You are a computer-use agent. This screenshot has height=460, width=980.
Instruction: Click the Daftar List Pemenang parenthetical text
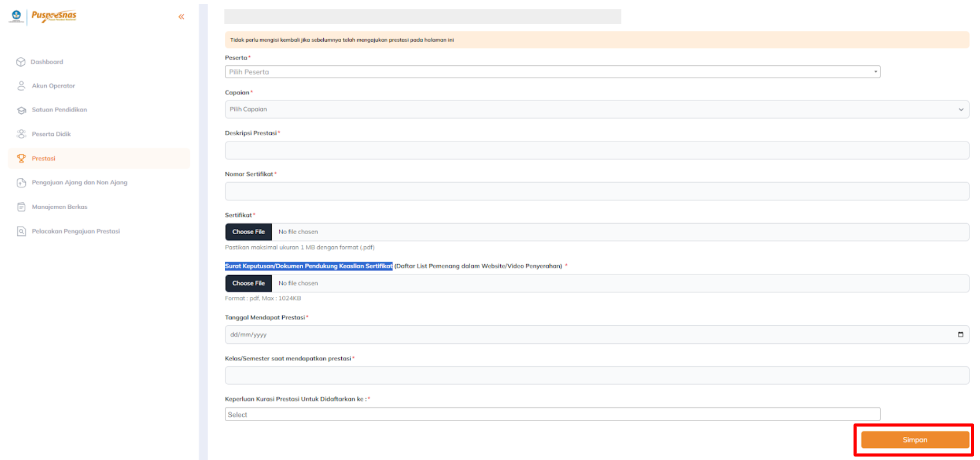[x=478, y=266]
